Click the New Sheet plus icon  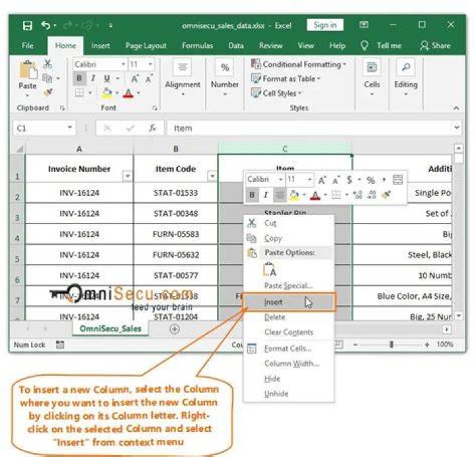(x=175, y=329)
